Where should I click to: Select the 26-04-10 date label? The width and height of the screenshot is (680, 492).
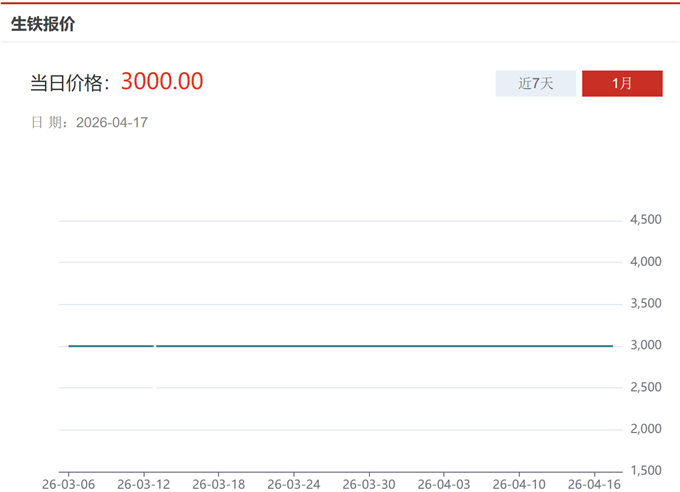(519, 483)
